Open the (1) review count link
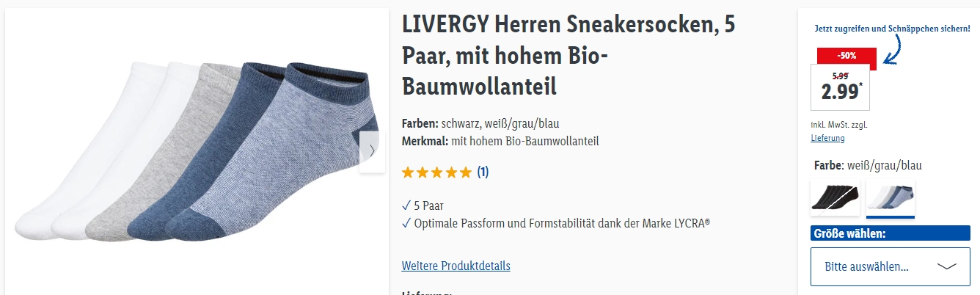980x295 pixels. (x=483, y=172)
